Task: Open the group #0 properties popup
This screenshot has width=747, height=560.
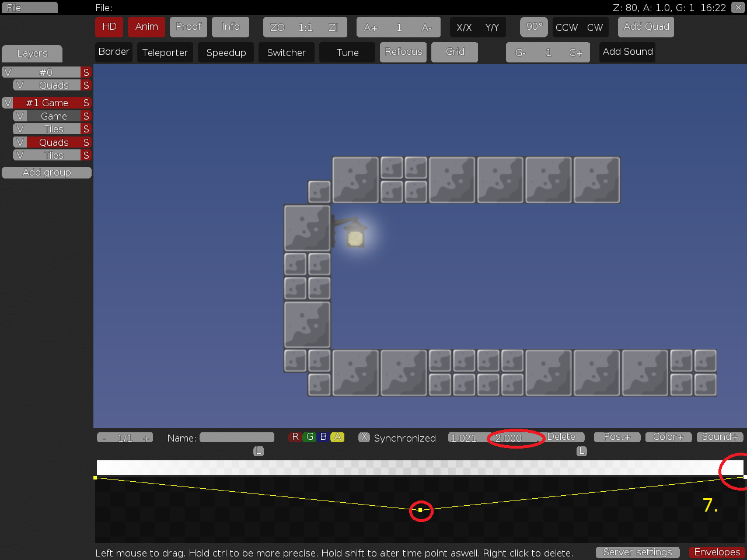Action: pos(46,72)
